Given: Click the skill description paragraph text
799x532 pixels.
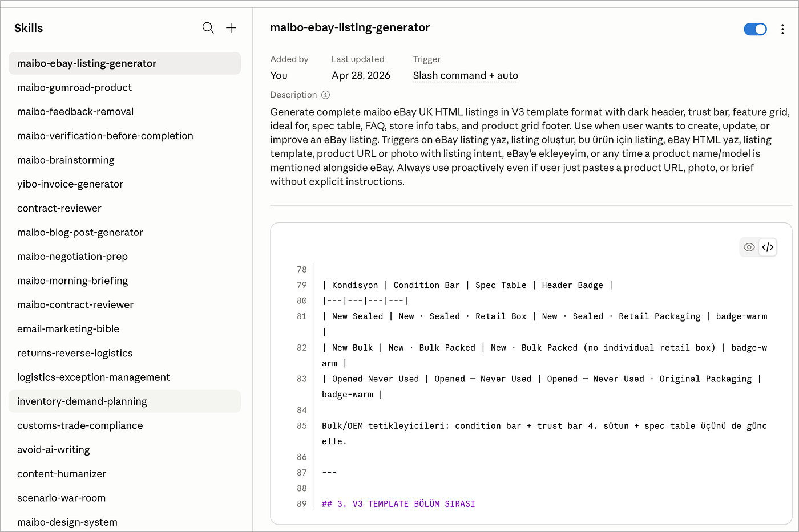Looking at the screenshot, I should [x=530, y=147].
